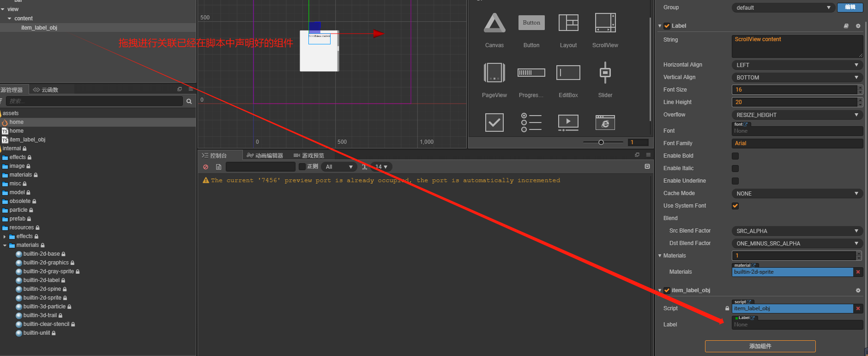Select the Canvas node icon

(x=494, y=23)
